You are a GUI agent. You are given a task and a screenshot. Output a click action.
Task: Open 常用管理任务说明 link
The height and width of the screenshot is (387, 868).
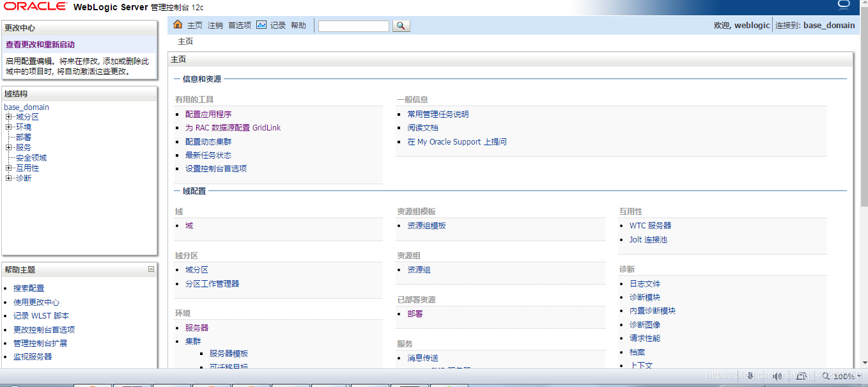(438, 115)
